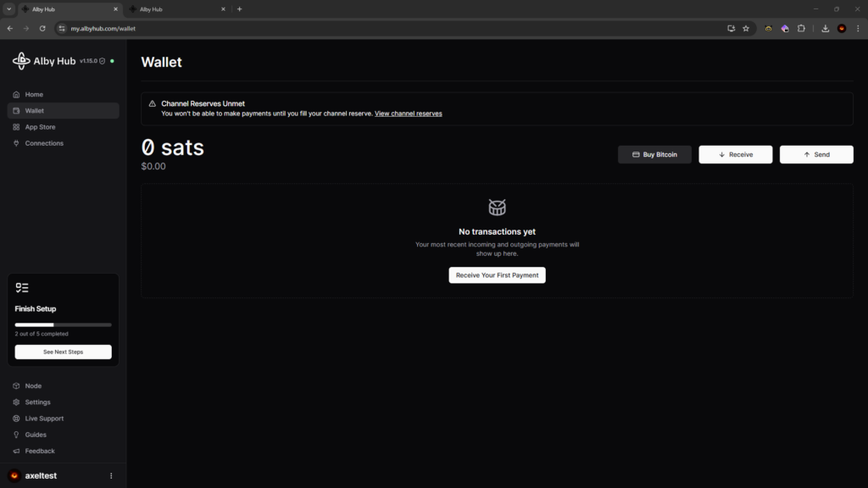This screenshot has width=868, height=488.
Task: Open Home from the sidebar
Action: pyautogui.click(x=34, y=95)
